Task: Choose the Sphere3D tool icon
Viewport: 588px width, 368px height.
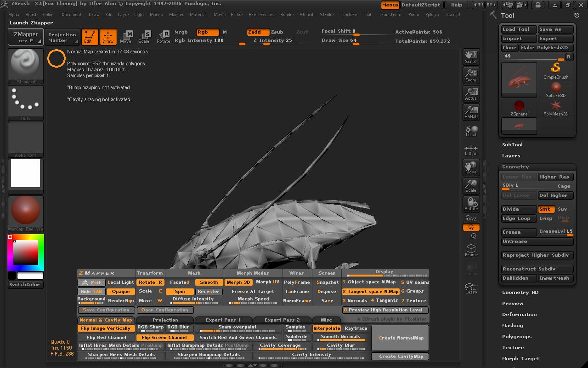Action: [556, 90]
